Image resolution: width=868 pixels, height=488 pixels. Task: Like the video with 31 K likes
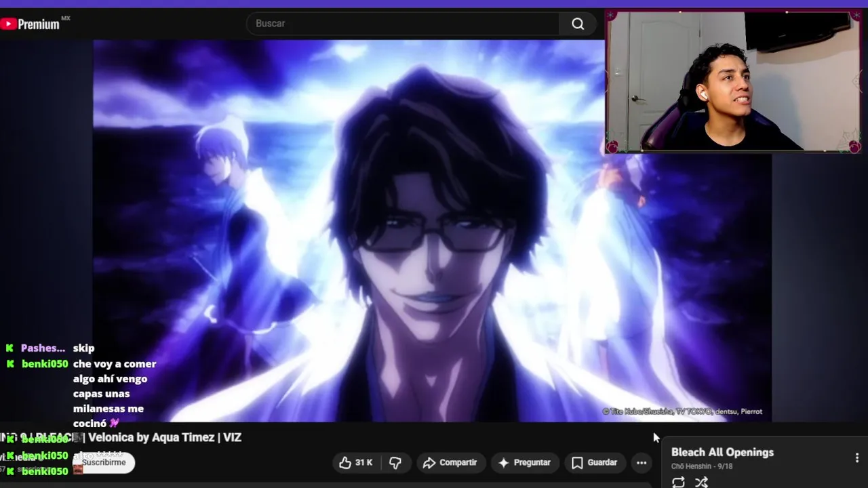click(x=357, y=462)
